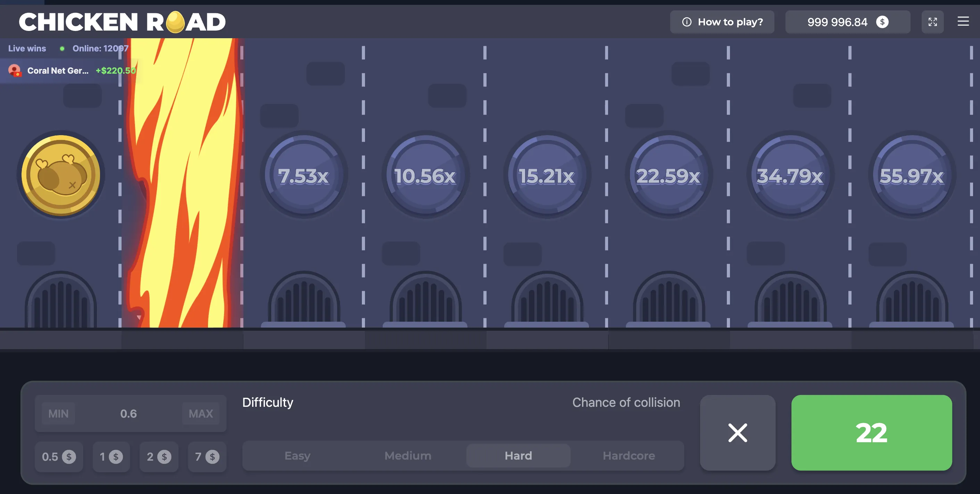Click the 7.53x multiplier manhole
The image size is (980, 494).
point(304,175)
